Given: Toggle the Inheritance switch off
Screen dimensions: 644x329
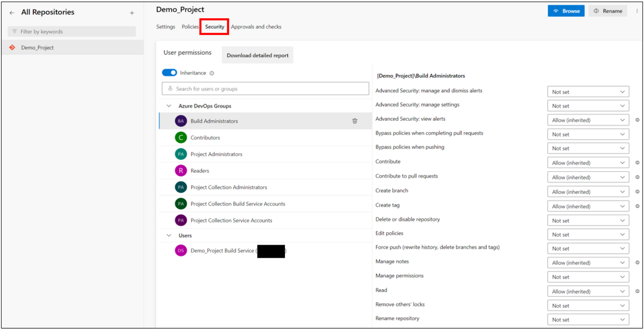Looking at the screenshot, I should [x=170, y=73].
